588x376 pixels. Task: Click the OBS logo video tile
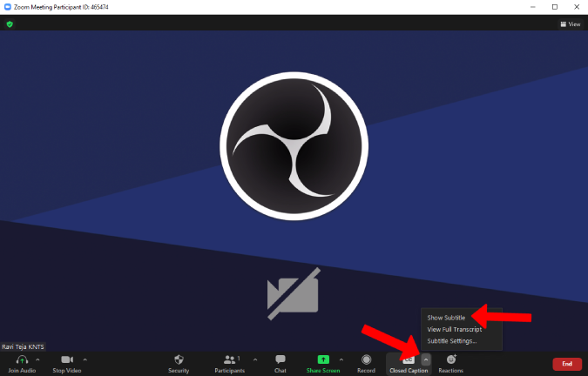tap(294, 146)
